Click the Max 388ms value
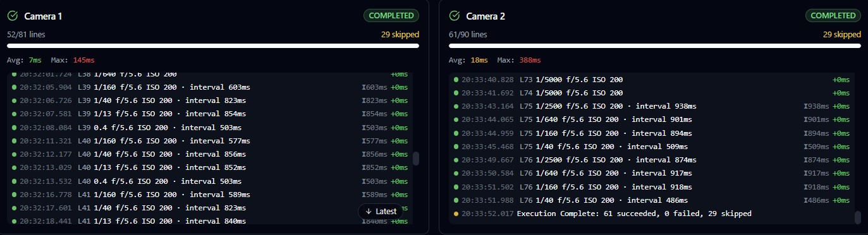Image resolution: width=868 pixels, height=235 pixels. coord(530,60)
